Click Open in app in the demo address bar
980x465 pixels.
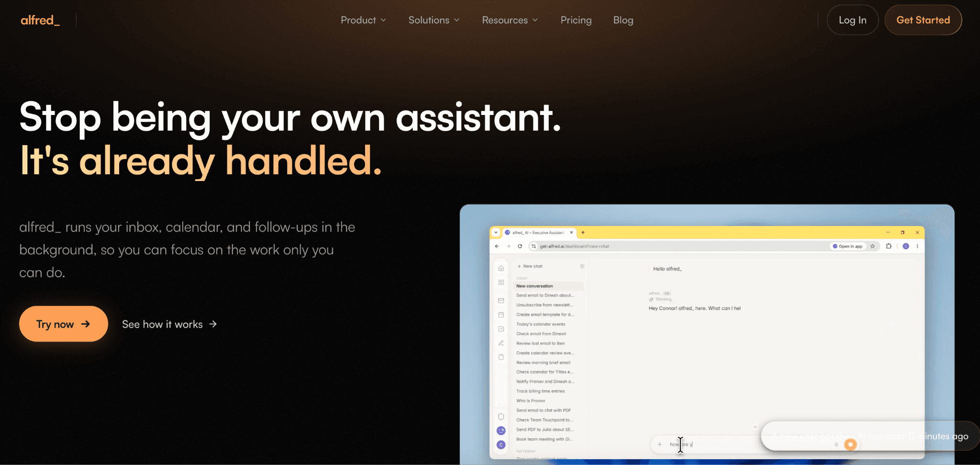point(847,246)
